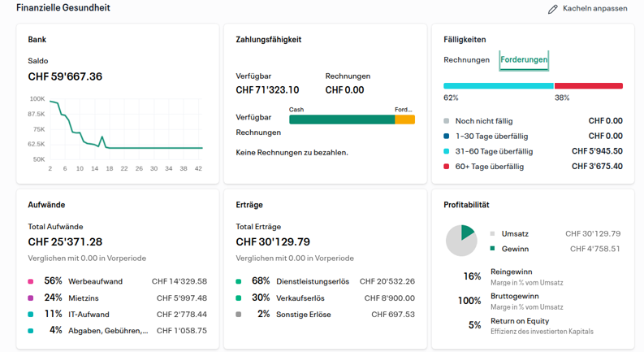
Task: Click the grey Umsatz legend square
Action: (x=492, y=233)
